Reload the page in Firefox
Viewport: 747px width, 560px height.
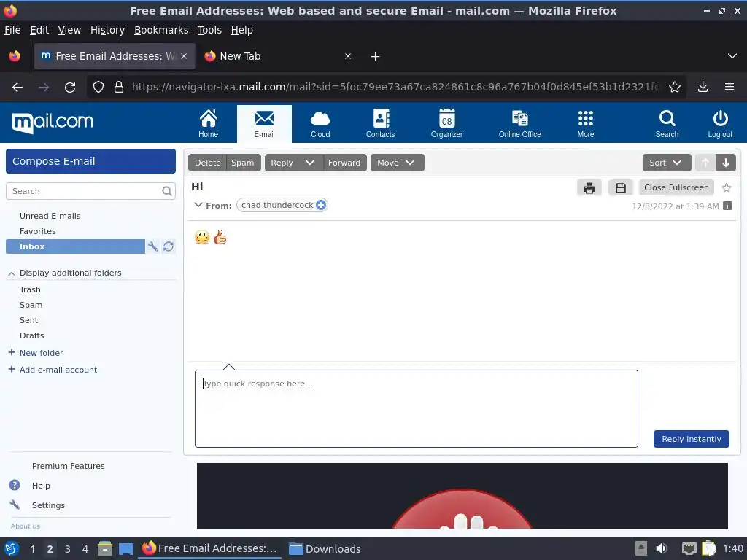[70, 87]
